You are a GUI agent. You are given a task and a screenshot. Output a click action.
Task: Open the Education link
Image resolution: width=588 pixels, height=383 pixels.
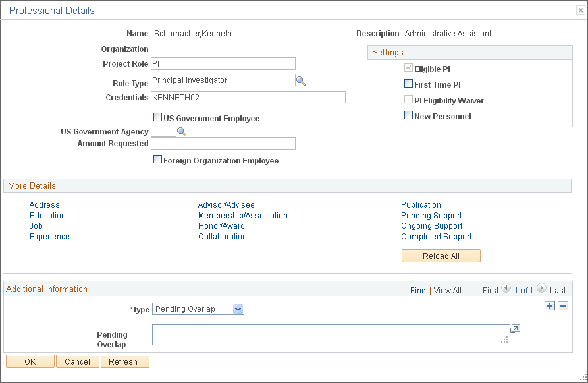tap(47, 215)
